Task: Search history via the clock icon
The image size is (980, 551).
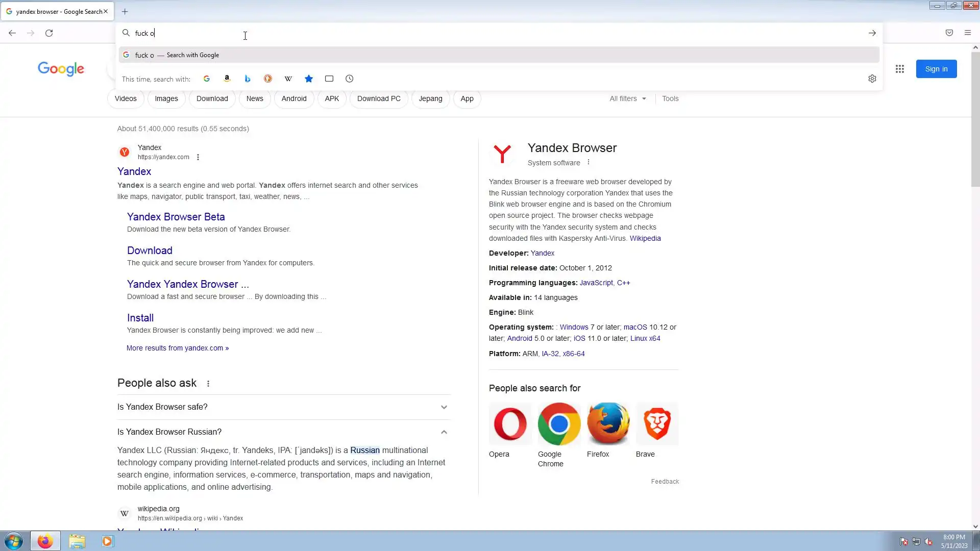Action: pos(350,79)
